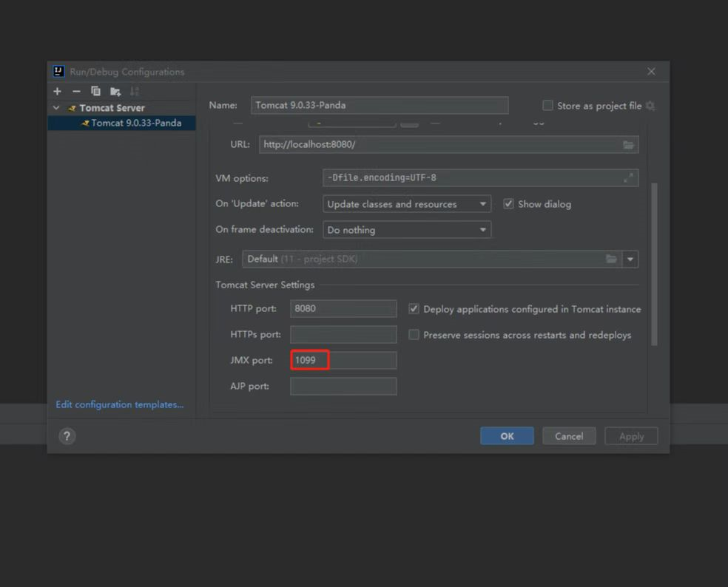Click the Name input field
728x587 pixels.
click(380, 105)
